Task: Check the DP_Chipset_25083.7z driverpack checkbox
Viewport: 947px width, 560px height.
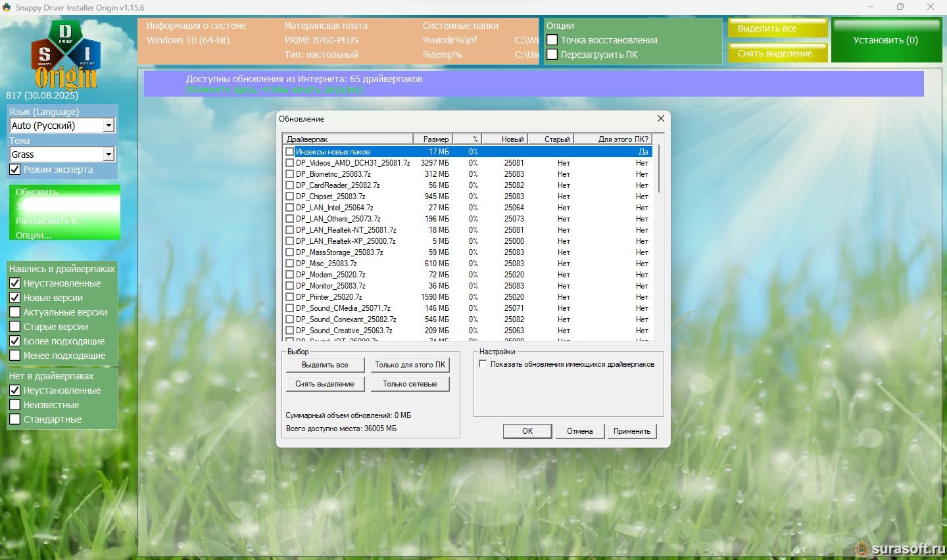Action: coord(289,197)
